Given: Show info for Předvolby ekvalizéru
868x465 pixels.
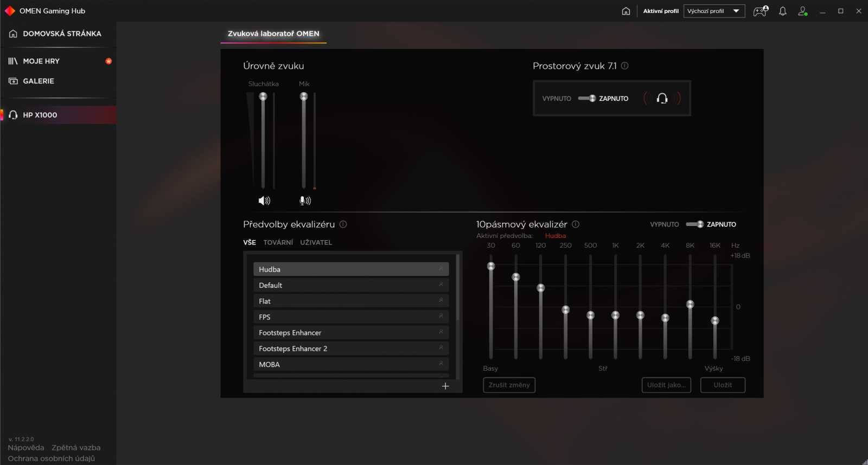Looking at the screenshot, I should (343, 224).
